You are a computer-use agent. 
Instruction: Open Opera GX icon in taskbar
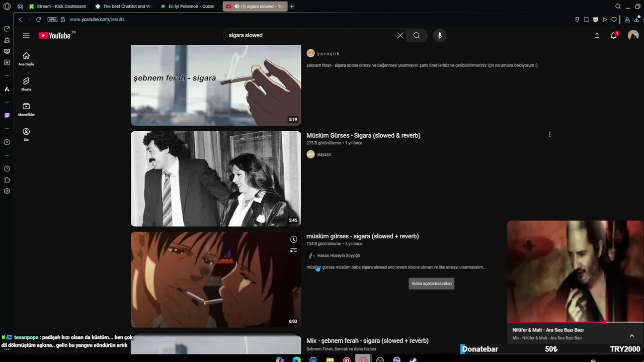point(363,359)
